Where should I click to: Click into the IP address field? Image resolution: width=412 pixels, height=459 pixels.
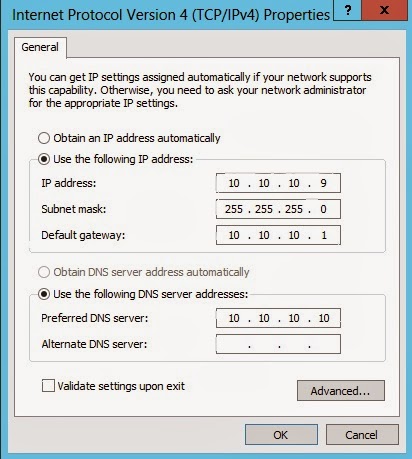278,183
